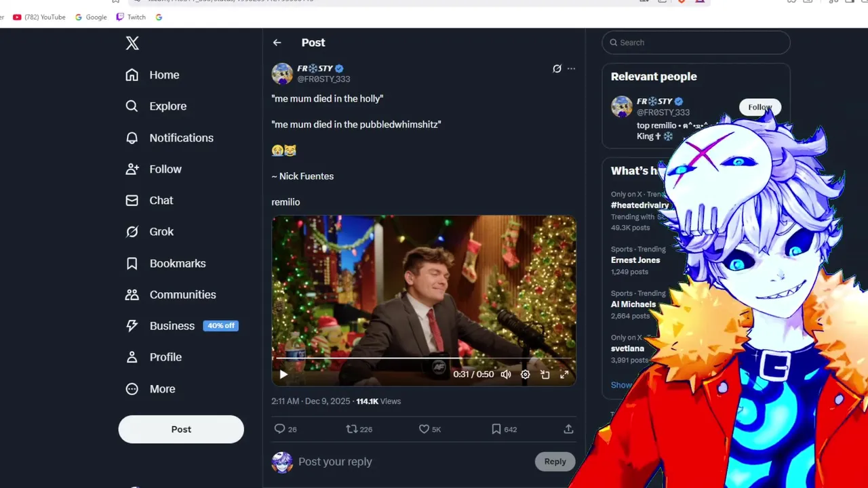
Task: Click the X logo icon
Action: pos(132,43)
